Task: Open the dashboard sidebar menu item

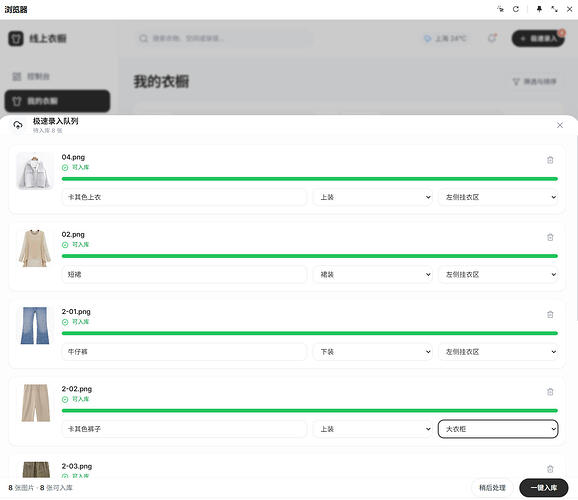Action: [x=57, y=76]
